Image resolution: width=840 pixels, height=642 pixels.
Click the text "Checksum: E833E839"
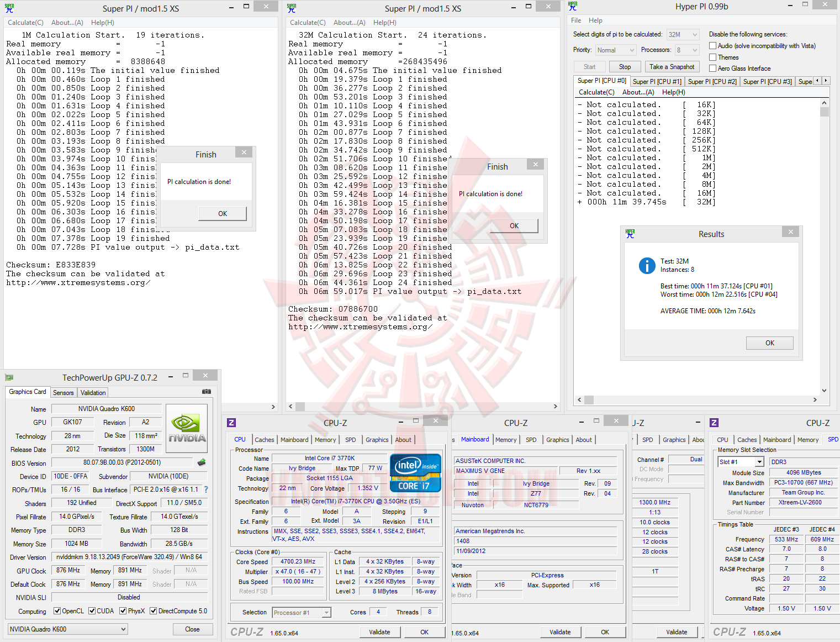(x=51, y=265)
